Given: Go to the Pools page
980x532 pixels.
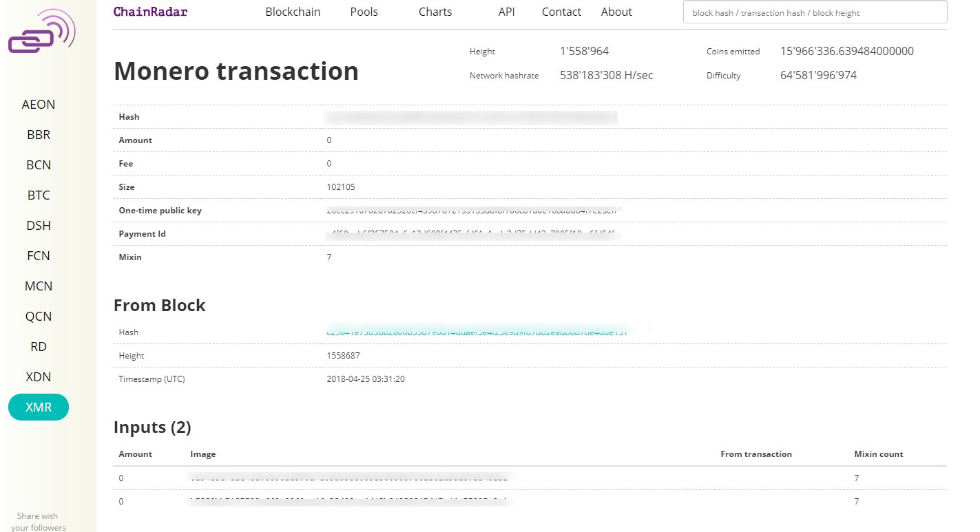Looking at the screenshot, I should pyautogui.click(x=364, y=12).
